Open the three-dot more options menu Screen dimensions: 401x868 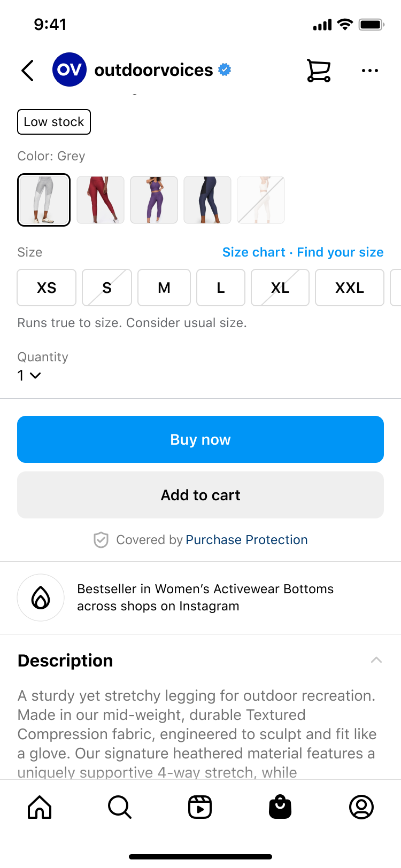(370, 70)
